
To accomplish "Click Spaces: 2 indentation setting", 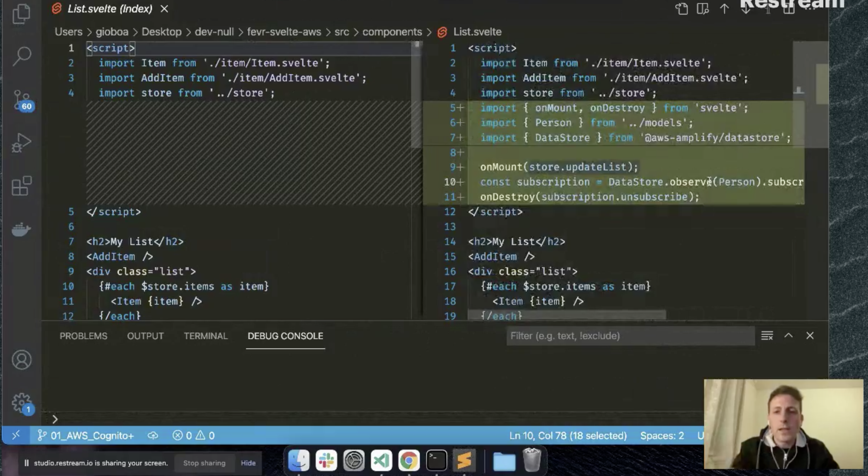I will coord(662,435).
